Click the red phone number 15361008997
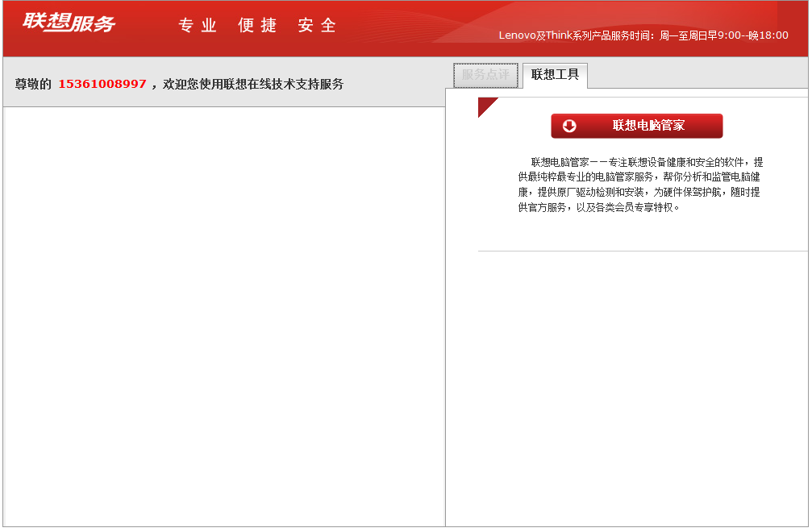This screenshot has height=532, width=812. click(102, 84)
